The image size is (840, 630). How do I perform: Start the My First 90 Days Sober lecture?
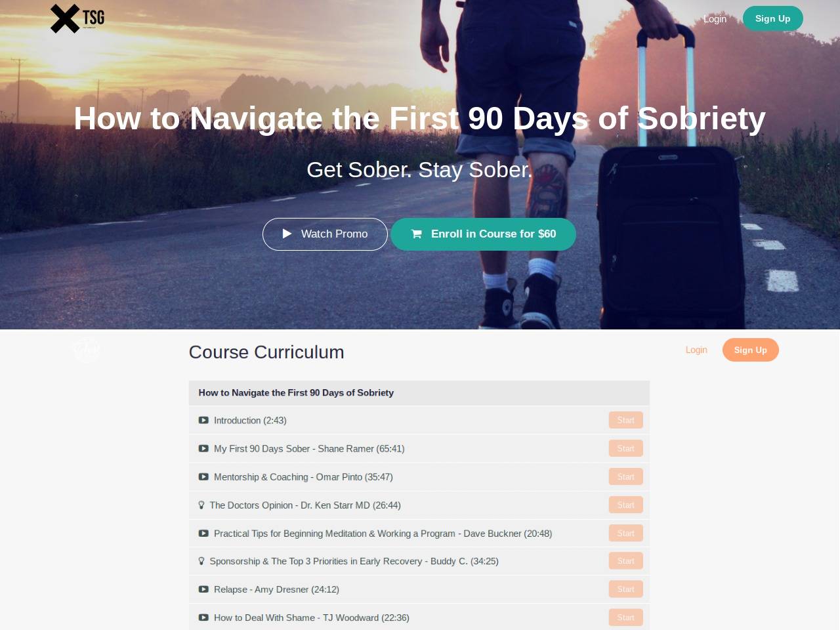click(625, 448)
